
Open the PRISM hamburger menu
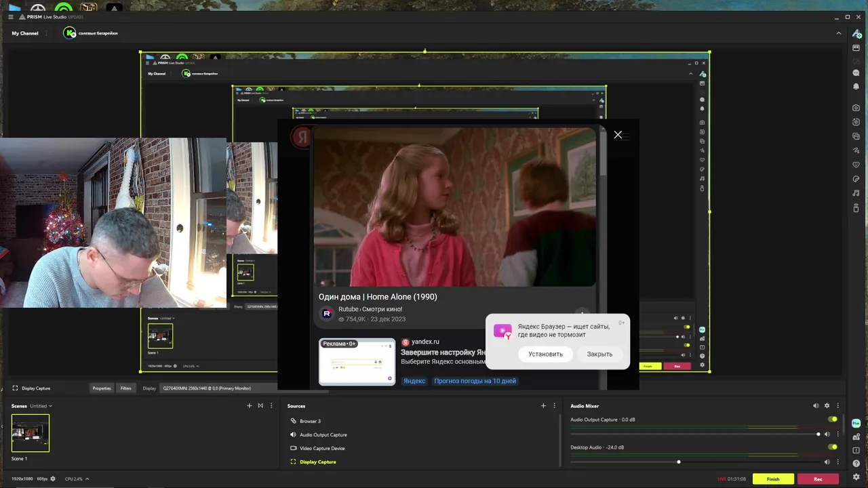(x=10, y=16)
